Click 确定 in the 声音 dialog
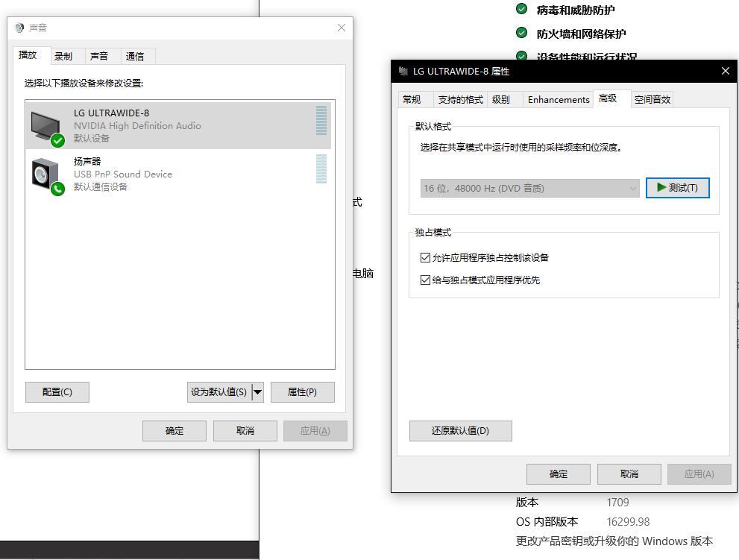 174,431
